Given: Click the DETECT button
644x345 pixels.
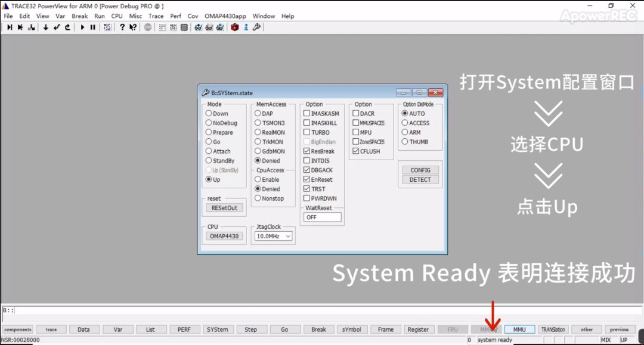Looking at the screenshot, I should 420,179.
